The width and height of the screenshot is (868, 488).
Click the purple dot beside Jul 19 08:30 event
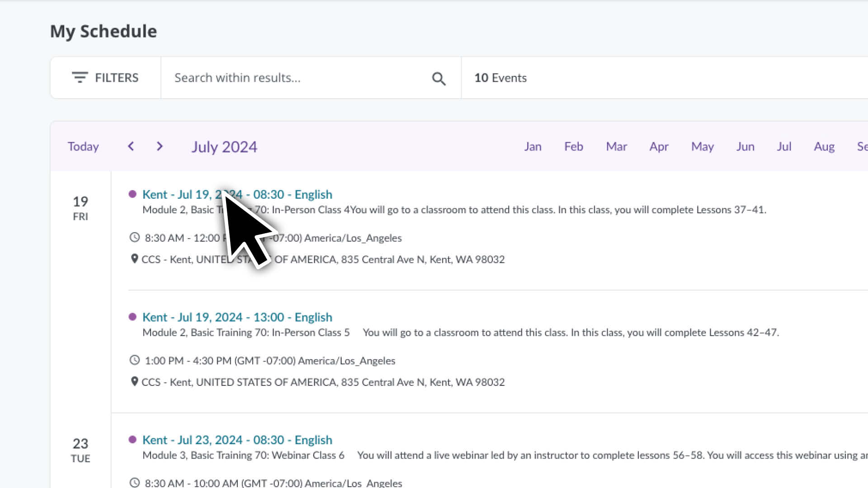[132, 193]
